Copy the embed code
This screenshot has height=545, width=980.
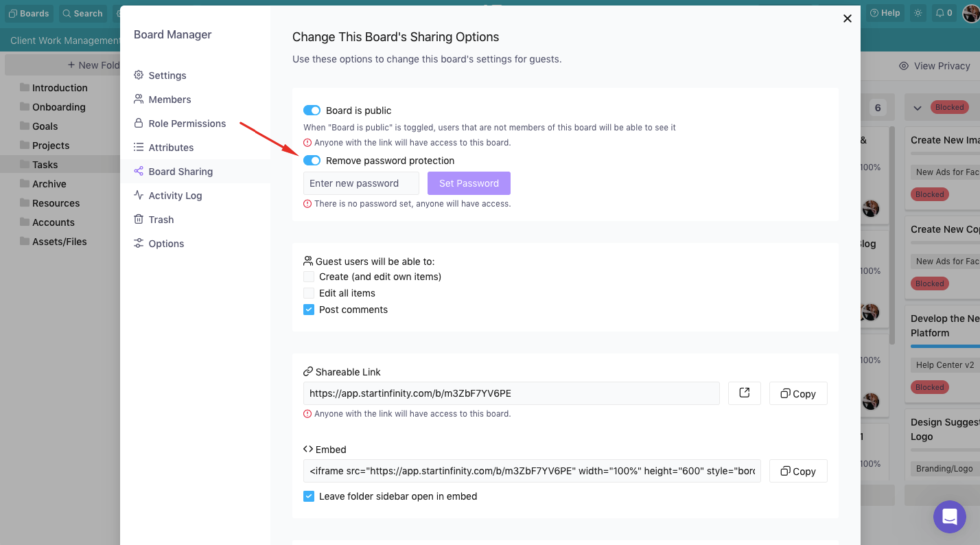(x=798, y=471)
